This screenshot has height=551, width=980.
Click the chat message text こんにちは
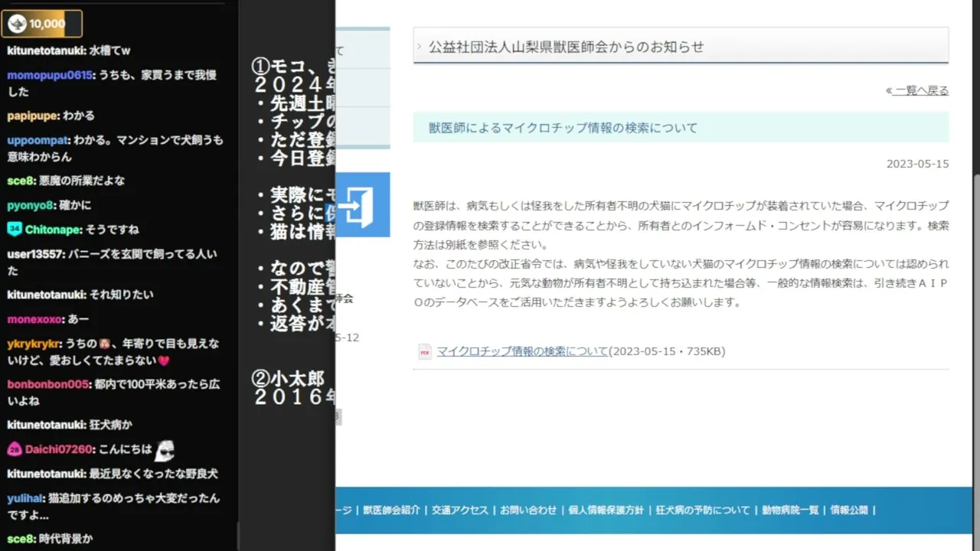pyautogui.click(x=124, y=449)
